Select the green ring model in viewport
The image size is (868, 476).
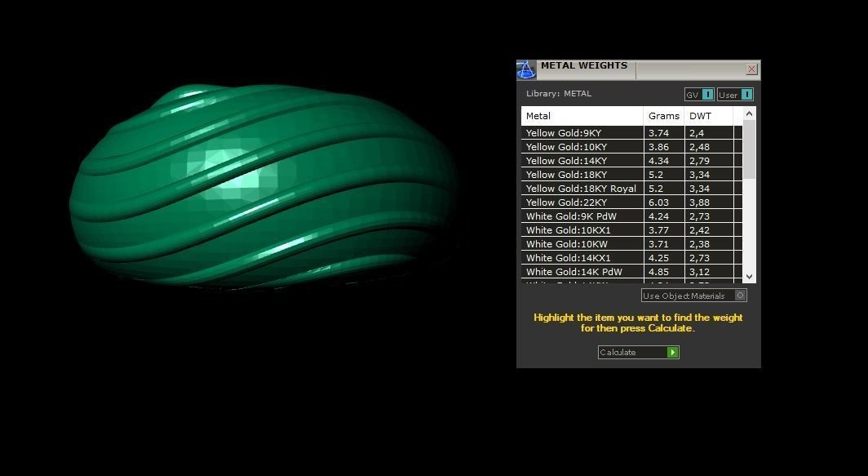[x=264, y=186]
